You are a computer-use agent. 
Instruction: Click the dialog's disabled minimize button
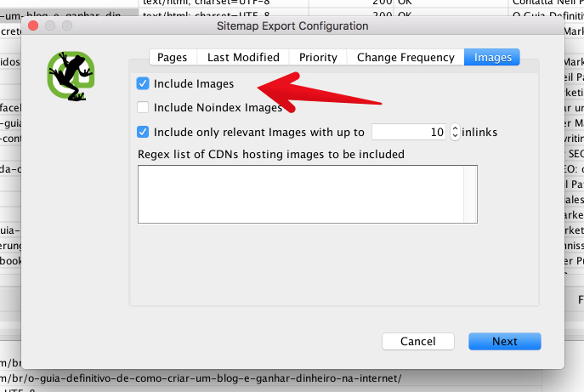50,26
